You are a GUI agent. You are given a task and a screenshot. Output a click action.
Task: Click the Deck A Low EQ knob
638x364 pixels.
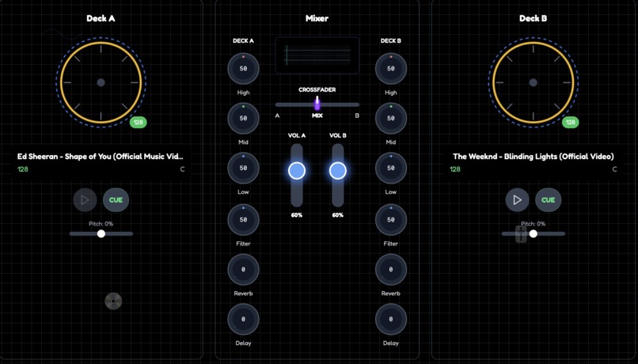point(243,168)
